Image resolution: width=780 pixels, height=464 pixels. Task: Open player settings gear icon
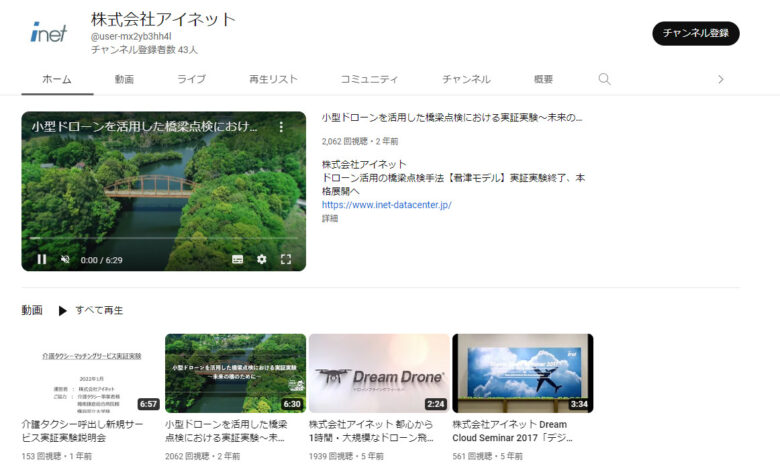tap(262, 259)
